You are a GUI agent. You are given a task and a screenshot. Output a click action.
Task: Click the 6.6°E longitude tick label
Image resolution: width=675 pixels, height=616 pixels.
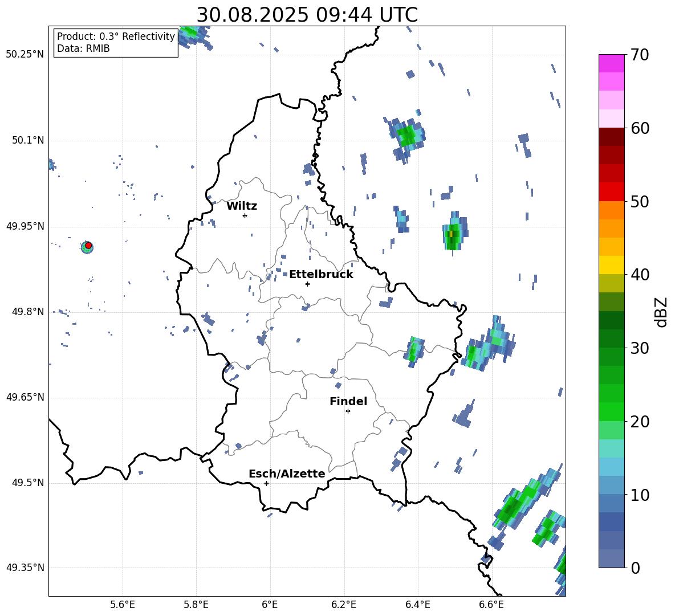491,605
